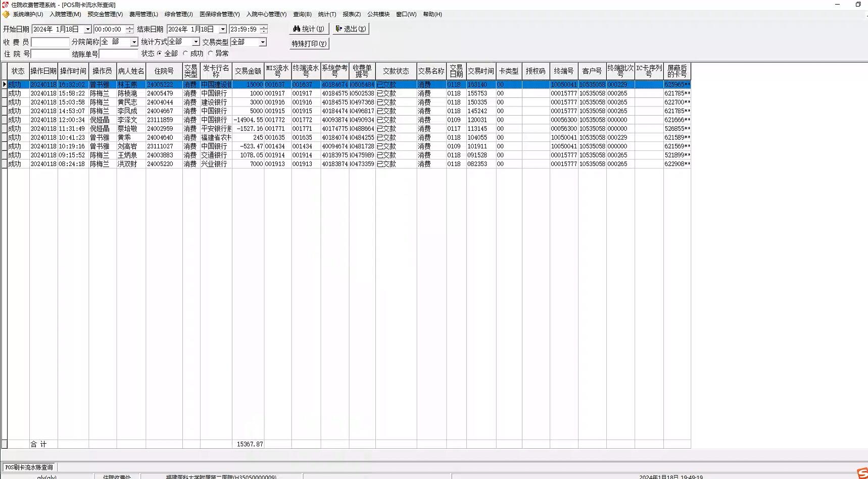
Task: Click the 收费员 input field
Action: [x=50, y=42]
